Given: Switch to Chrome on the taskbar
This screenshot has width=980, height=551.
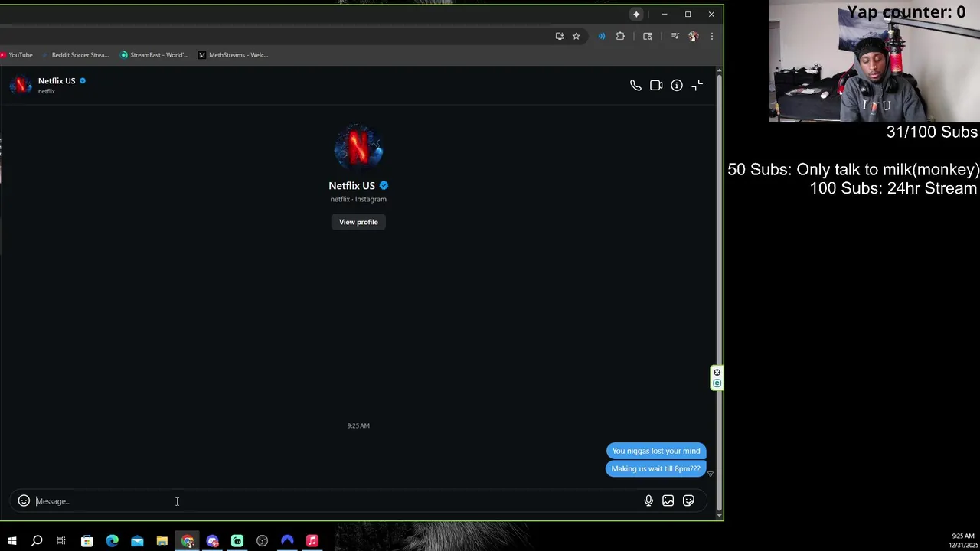Looking at the screenshot, I should coord(188,541).
